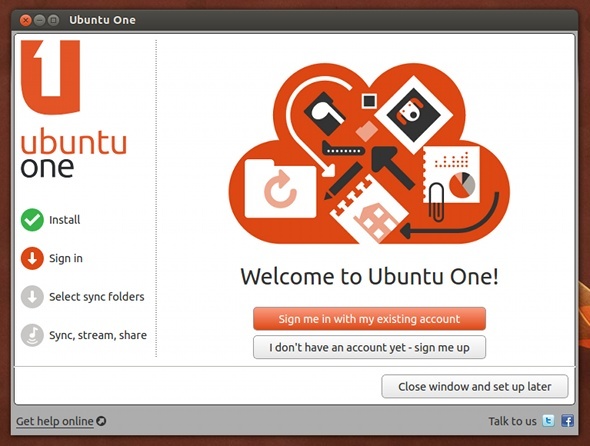Screen dimensions: 590x446
Task: Select the Sync, stream, share step label
Action: [x=98, y=335]
